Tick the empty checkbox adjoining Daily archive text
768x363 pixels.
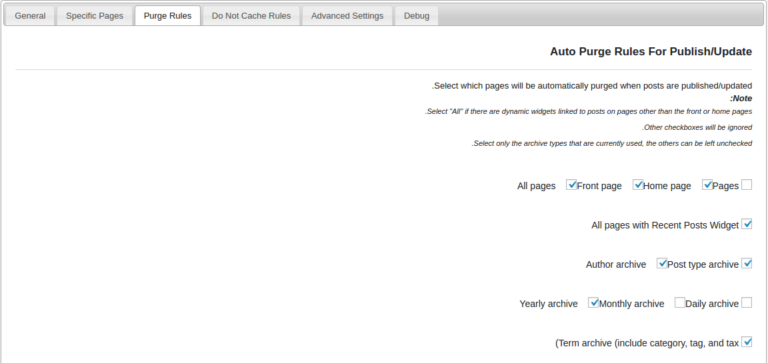tap(679, 302)
